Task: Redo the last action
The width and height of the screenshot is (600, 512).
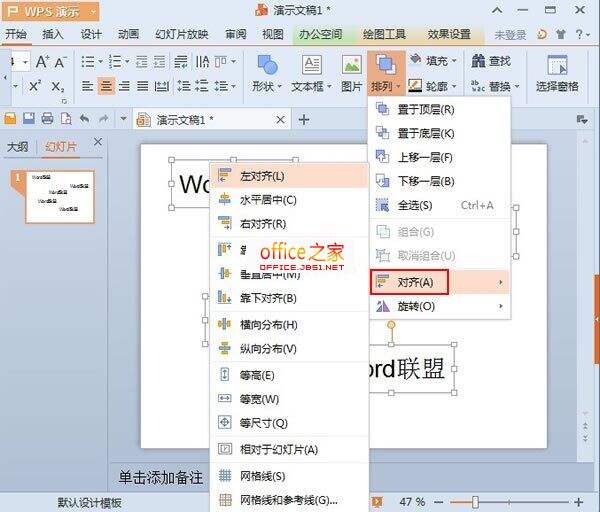Action: pos(104,119)
